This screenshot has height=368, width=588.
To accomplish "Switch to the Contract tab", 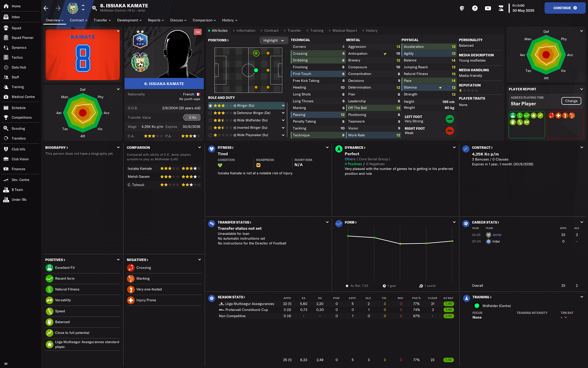I will click(271, 31).
